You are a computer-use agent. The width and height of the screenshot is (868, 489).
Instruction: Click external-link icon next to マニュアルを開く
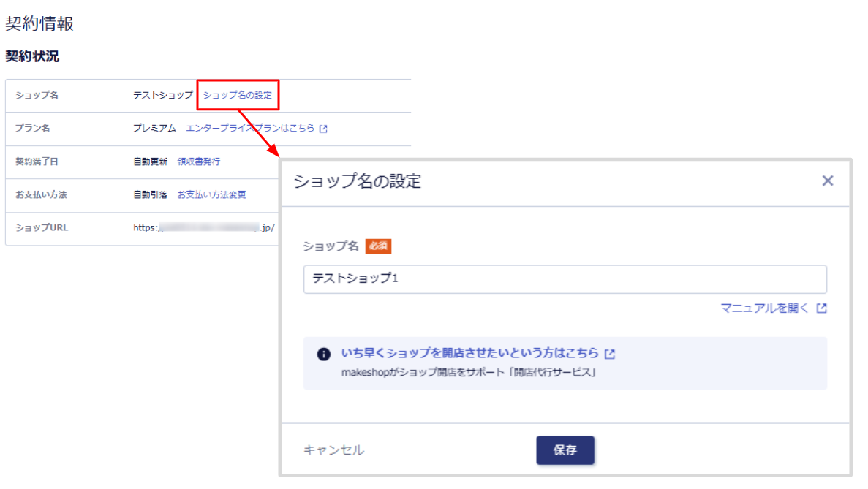coord(822,308)
